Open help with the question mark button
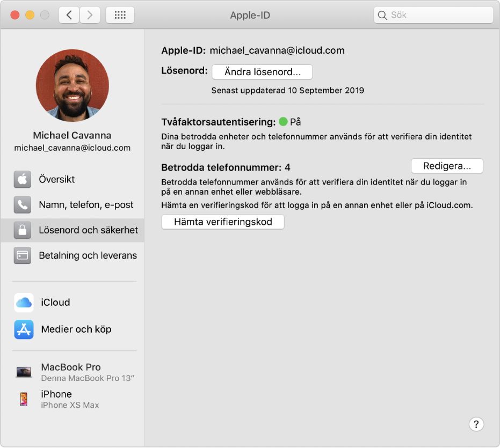Viewport: 500px width, 448px height. [476, 424]
